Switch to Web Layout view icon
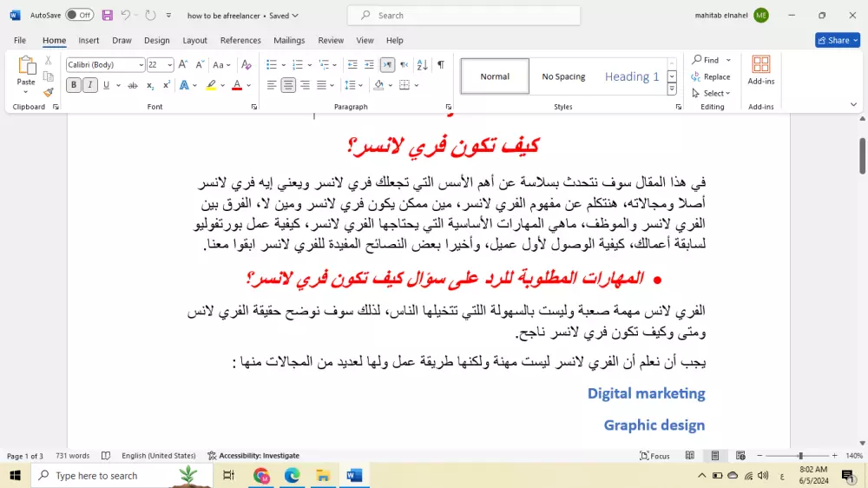868x488 pixels. tap(740, 455)
